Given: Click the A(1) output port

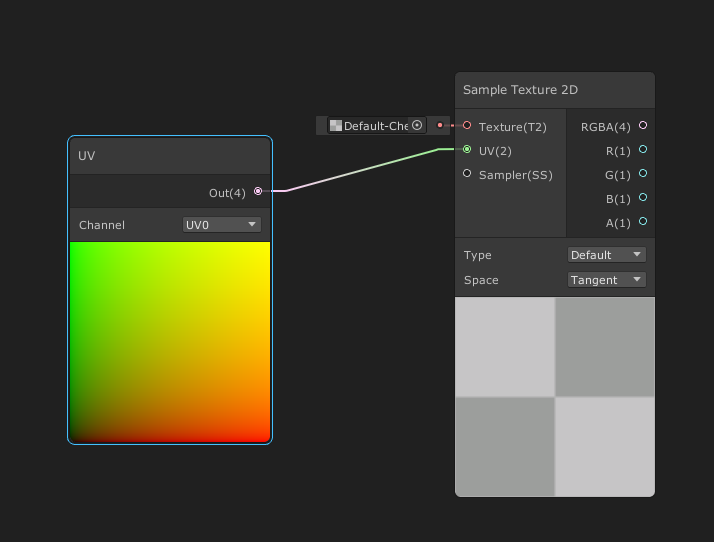Looking at the screenshot, I should (643, 222).
